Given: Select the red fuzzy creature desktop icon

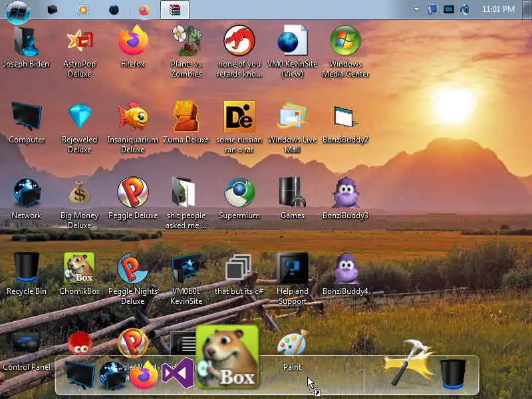Looking at the screenshot, I should [80, 342].
